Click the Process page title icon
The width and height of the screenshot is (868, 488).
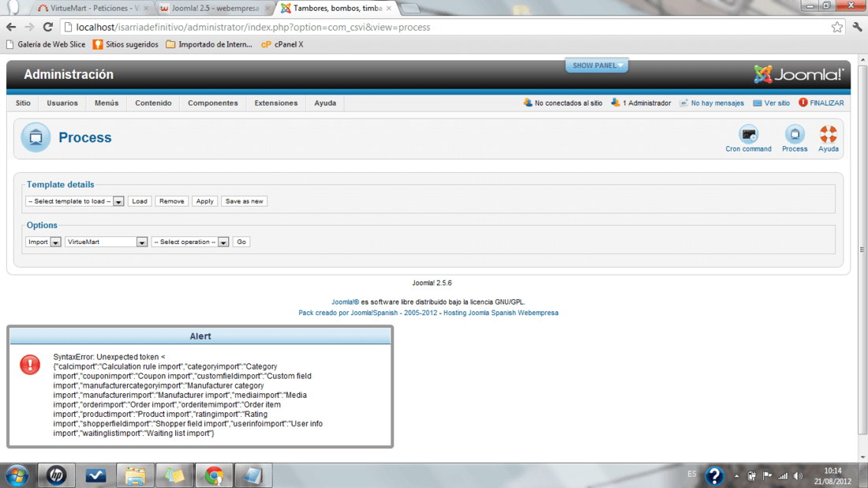coord(36,137)
